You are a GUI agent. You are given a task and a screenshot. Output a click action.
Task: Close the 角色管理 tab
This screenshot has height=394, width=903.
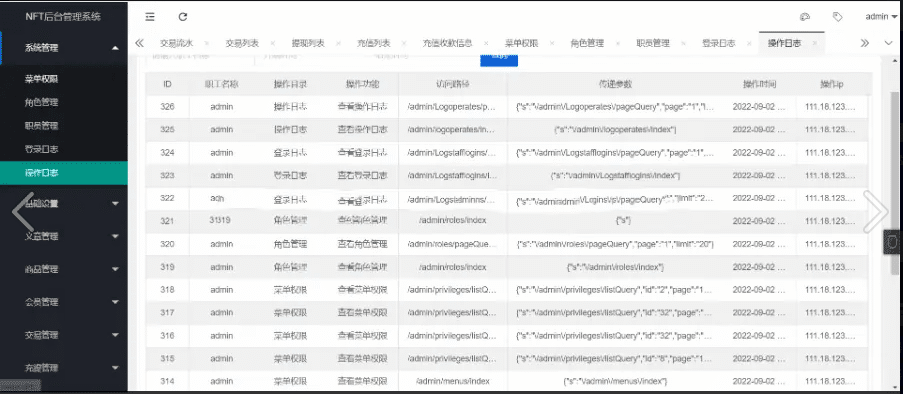coord(618,43)
